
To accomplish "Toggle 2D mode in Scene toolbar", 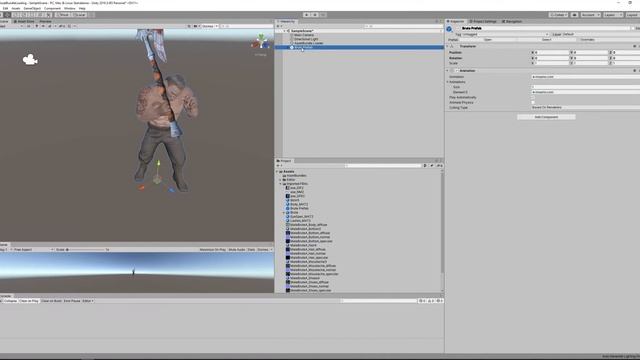I will click(x=29, y=26).
